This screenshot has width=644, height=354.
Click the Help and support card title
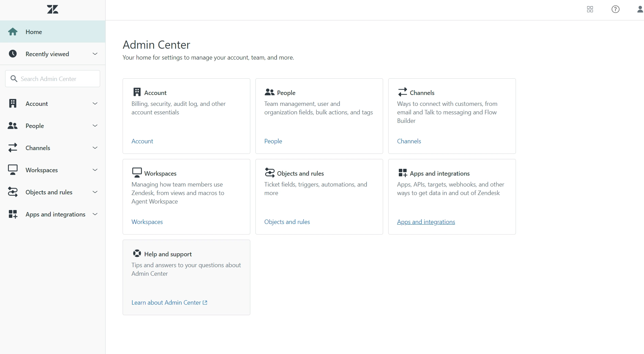click(x=168, y=254)
